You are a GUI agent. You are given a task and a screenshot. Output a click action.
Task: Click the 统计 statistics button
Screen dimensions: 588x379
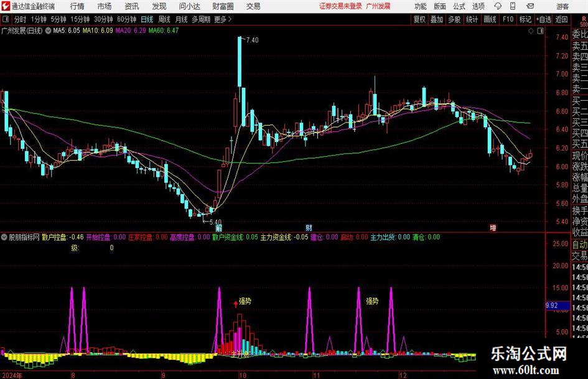(x=472, y=19)
